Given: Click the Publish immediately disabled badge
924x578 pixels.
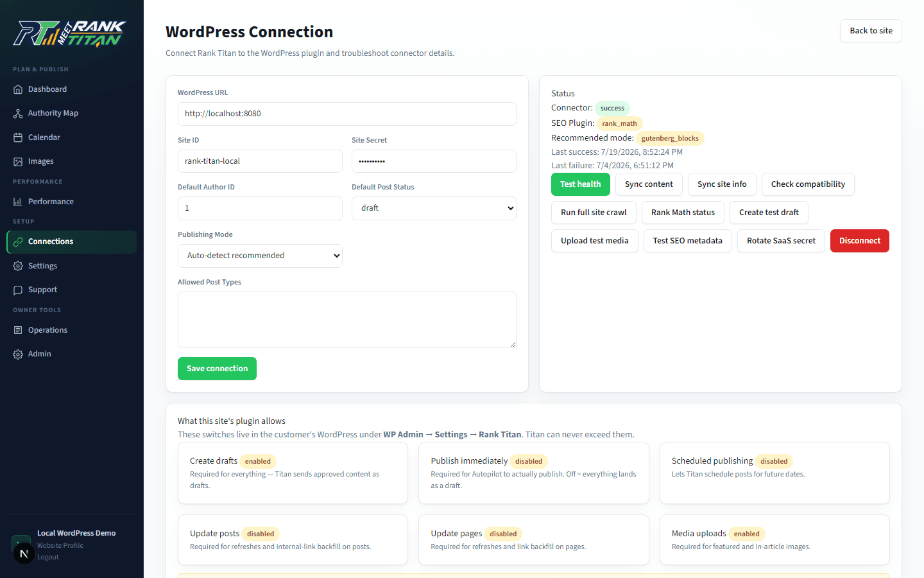Looking at the screenshot, I should (529, 461).
